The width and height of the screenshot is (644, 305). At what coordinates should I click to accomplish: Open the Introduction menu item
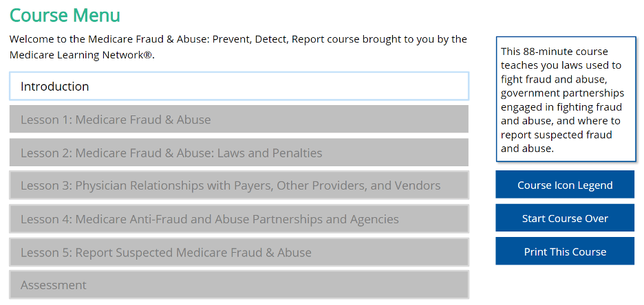239,87
